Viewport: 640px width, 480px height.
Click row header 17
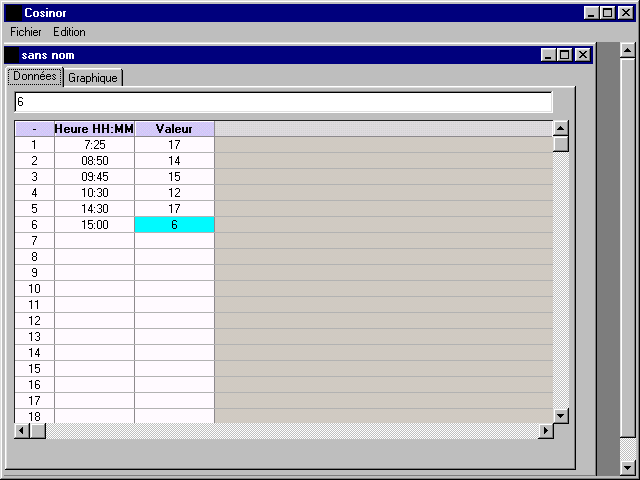click(34, 401)
